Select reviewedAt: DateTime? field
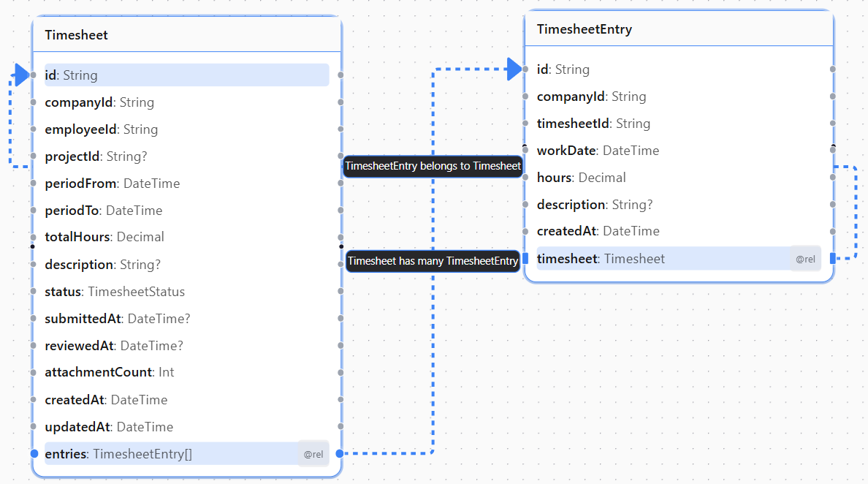The width and height of the screenshot is (868, 484). click(x=187, y=346)
